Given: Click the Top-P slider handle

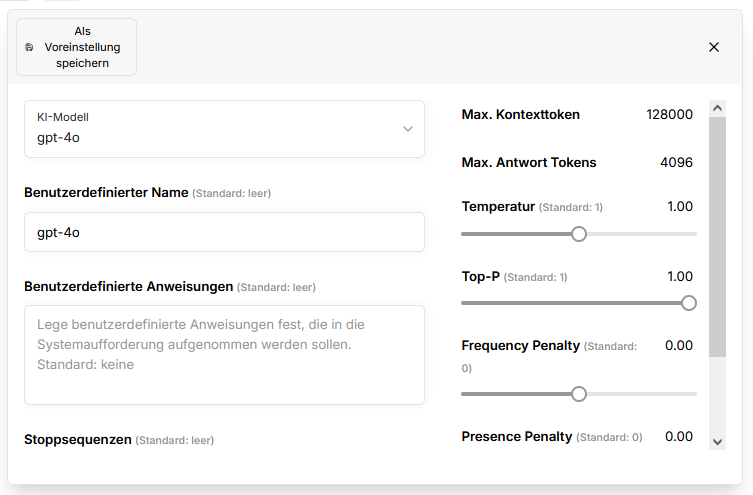Looking at the screenshot, I should pos(688,303).
